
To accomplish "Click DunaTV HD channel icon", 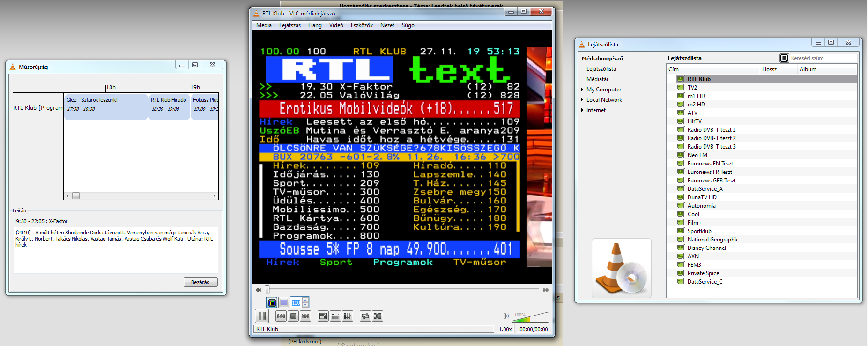I will click(681, 197).
